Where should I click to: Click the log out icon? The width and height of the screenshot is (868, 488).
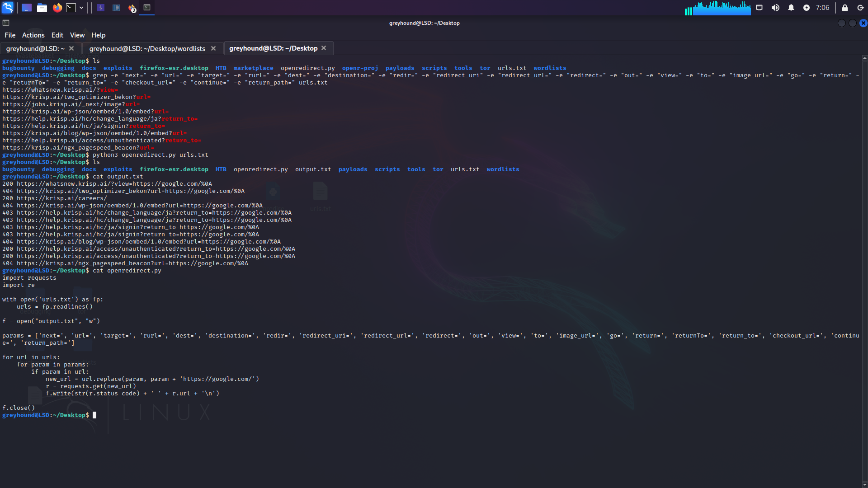pyautogui.click(x=860, y=8)
